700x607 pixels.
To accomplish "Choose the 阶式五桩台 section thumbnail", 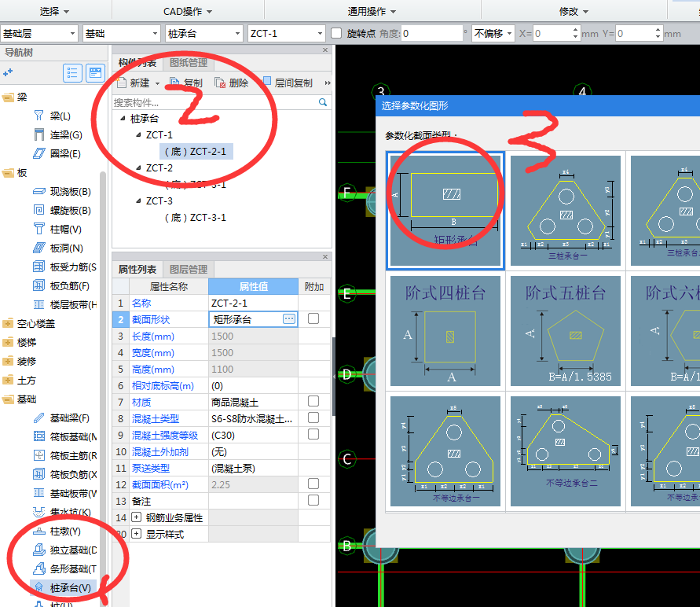I will coord(566,331).
